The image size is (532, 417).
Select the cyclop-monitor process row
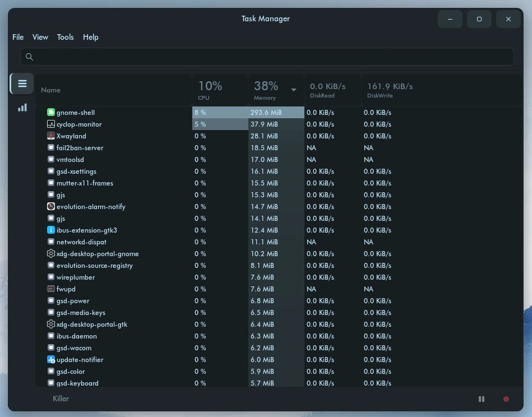[279, 124]
